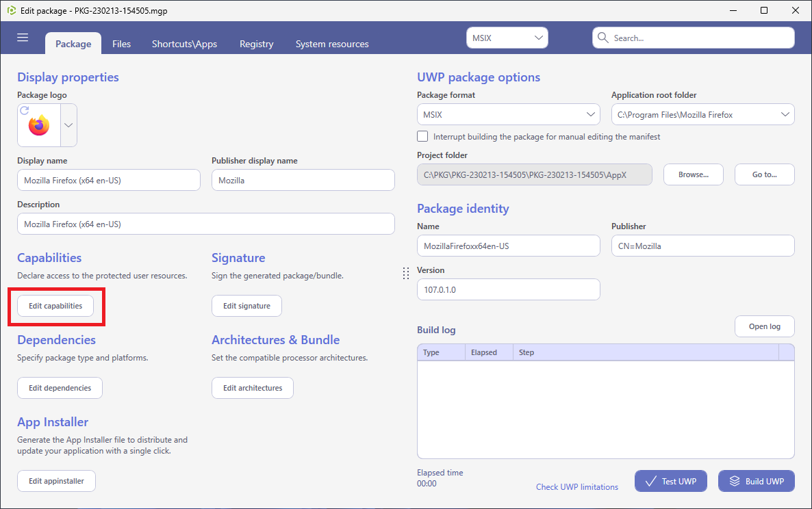The width and height of the screenshot is (812, 509).
Task: Edit the package identity Name field
Action: click(x=509, y=246)
